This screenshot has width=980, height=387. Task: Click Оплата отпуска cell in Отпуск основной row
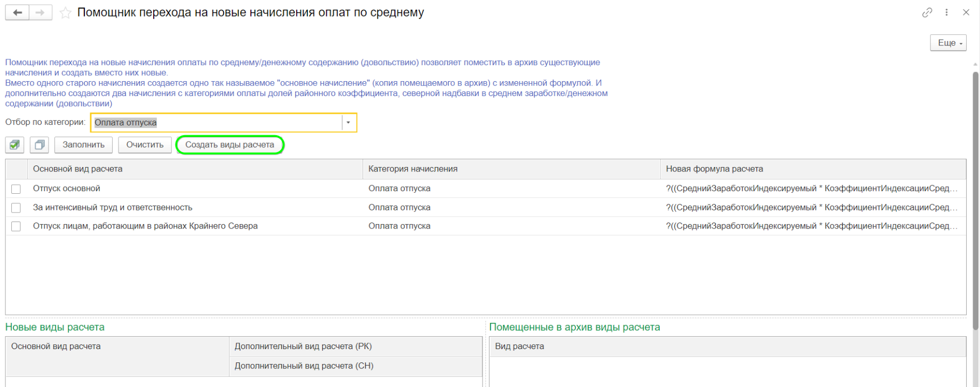(x=511, y=188)
